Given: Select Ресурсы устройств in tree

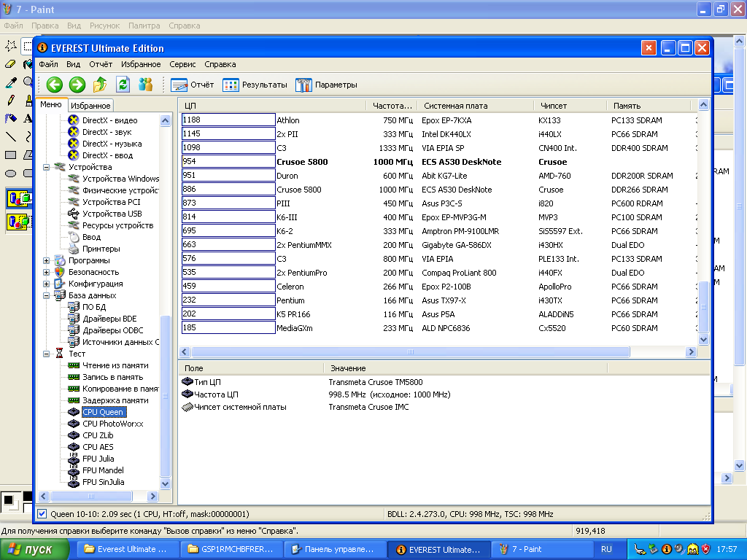Looking at the screenshot, I should (x=117, y=225).
